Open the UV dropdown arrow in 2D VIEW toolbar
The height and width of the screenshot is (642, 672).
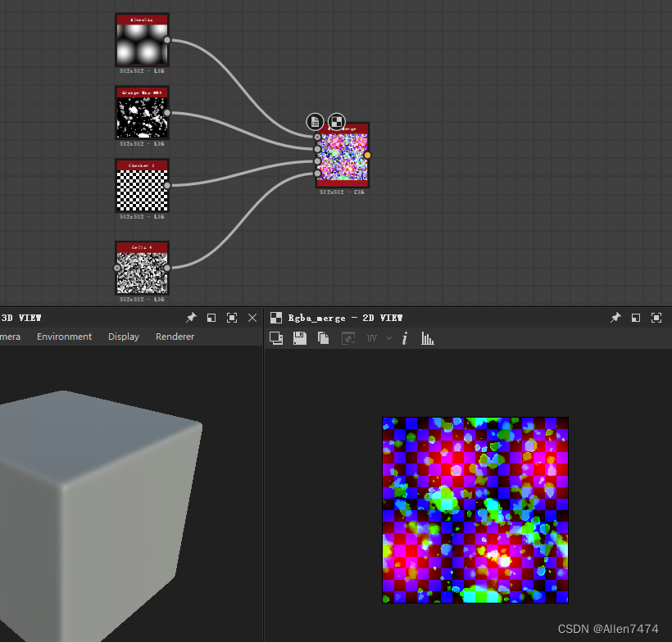[x=389, y=338]
